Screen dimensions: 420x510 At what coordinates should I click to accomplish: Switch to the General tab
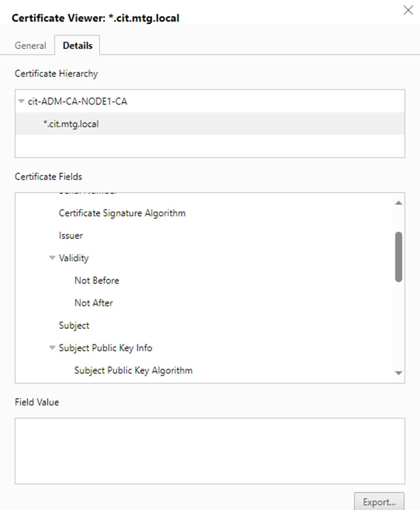pyautogui.click(x=30, y=45)
